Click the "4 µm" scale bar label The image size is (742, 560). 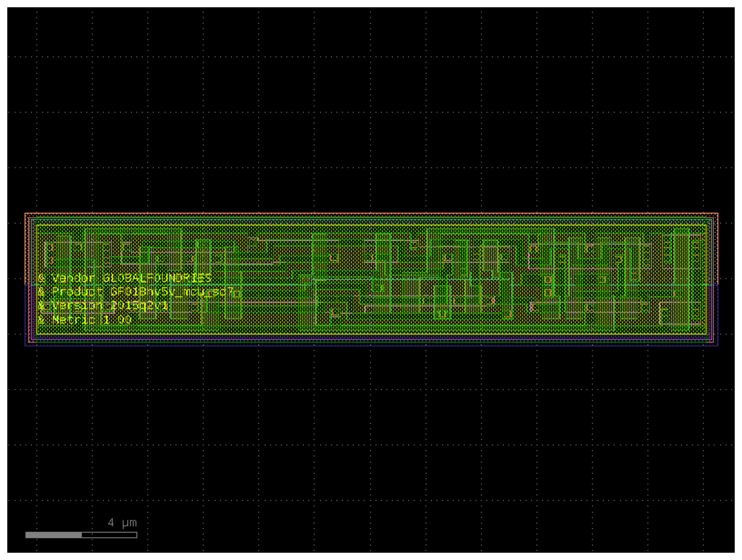[x=122, y=523]
